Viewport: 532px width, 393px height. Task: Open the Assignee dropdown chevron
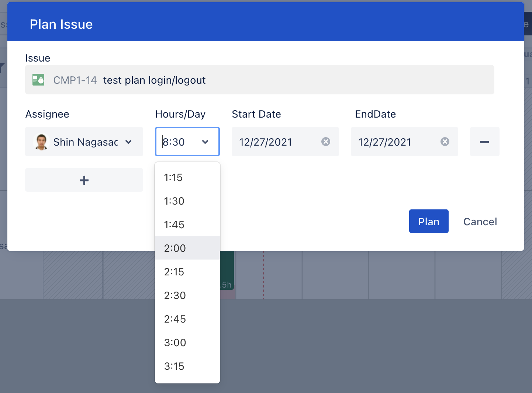click(128, 142)
